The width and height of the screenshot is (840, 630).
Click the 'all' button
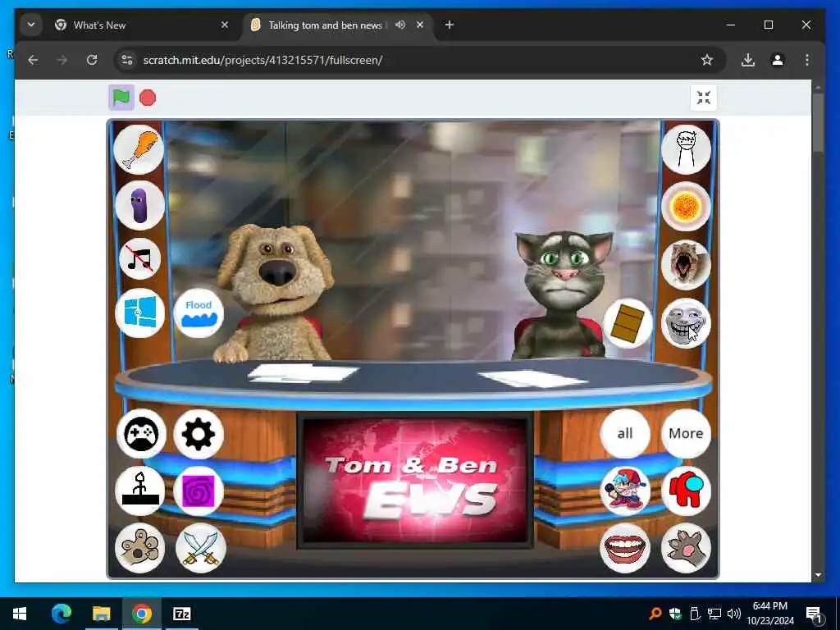(625, 433)
